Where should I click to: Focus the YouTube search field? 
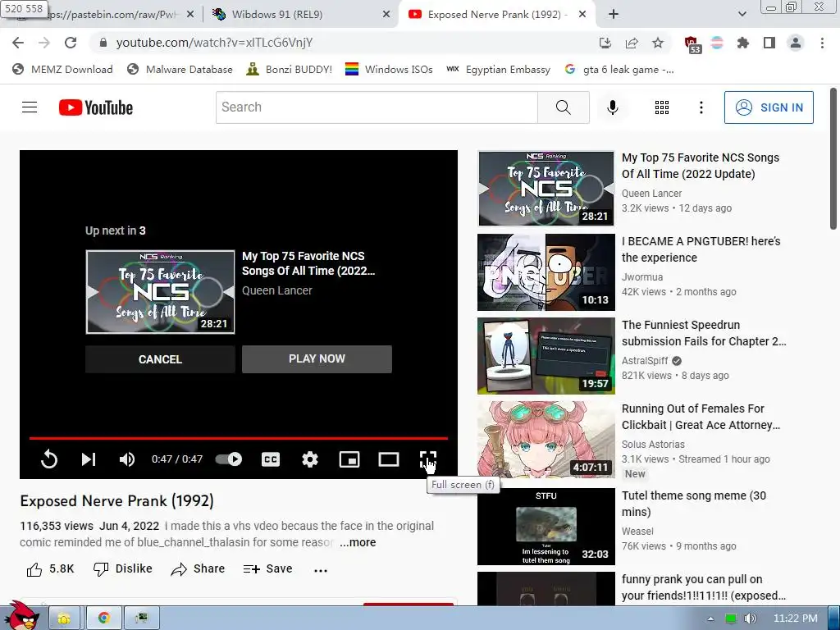(x=377, y=107)
